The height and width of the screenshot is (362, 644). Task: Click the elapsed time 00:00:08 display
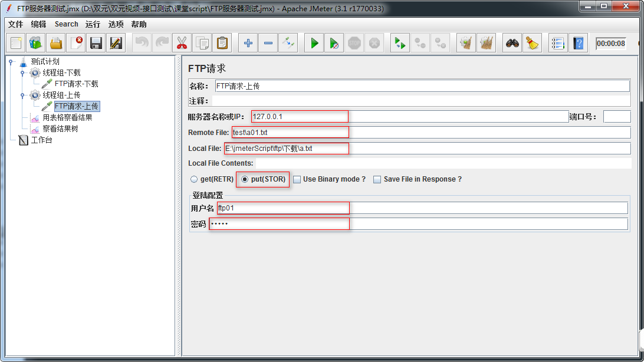click(x=611, y=44)
